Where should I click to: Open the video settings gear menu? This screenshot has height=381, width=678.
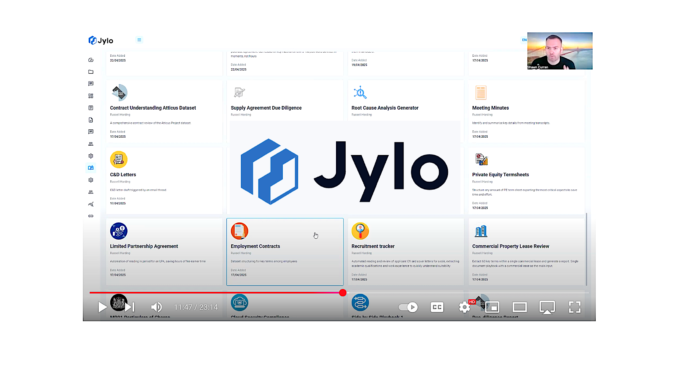click(464, 307)
